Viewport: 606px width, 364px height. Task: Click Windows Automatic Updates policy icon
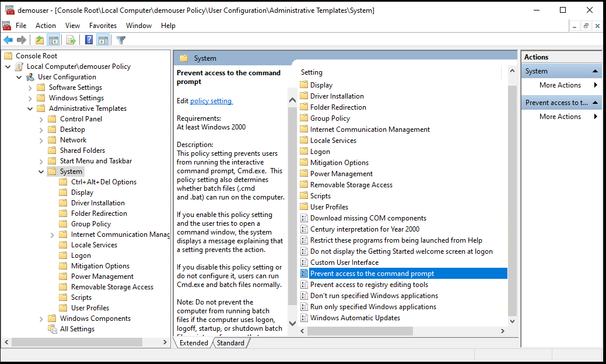click(x=304, y=318)
